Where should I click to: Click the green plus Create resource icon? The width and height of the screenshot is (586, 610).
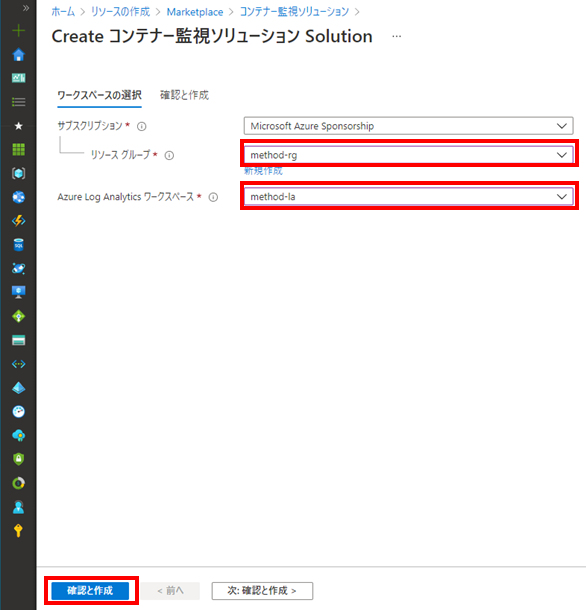tap(19, 30)
